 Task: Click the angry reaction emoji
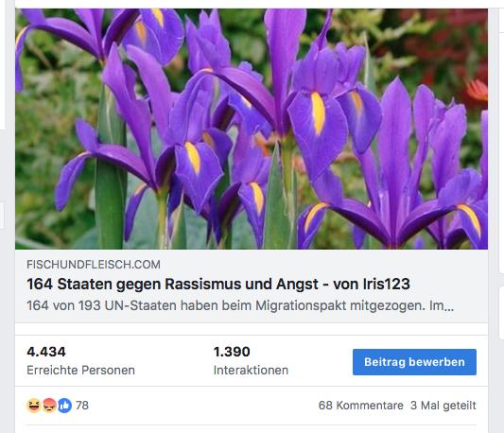point(49,406)
